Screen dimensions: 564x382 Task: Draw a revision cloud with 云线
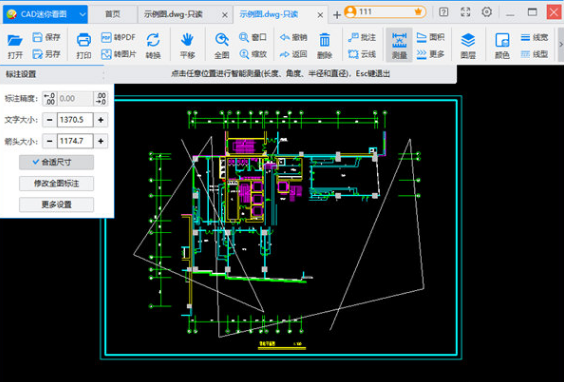[x=362, y=54]
